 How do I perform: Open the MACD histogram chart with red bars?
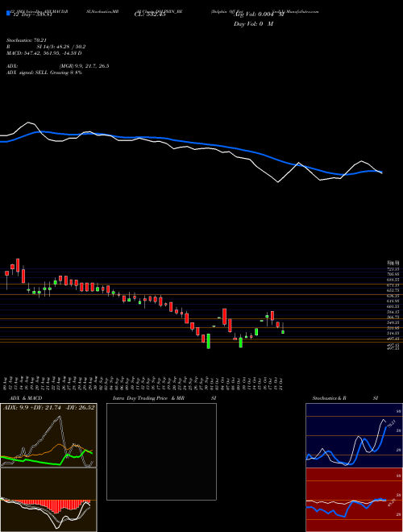[48, 500]
